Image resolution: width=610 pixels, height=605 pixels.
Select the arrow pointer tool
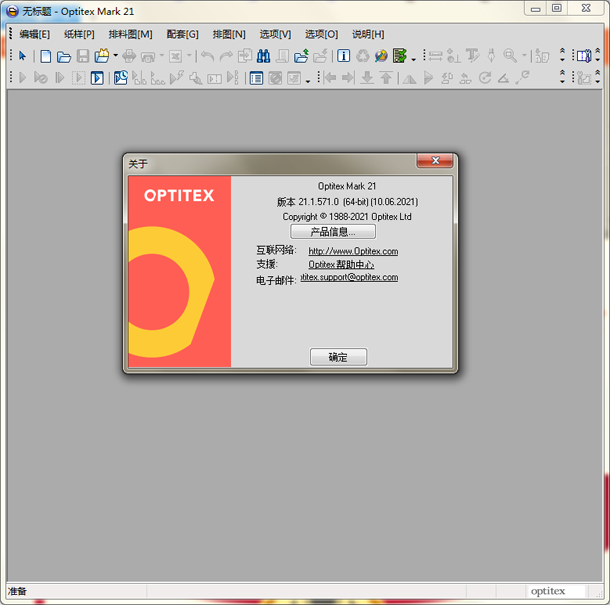click(x=23, y=56)
